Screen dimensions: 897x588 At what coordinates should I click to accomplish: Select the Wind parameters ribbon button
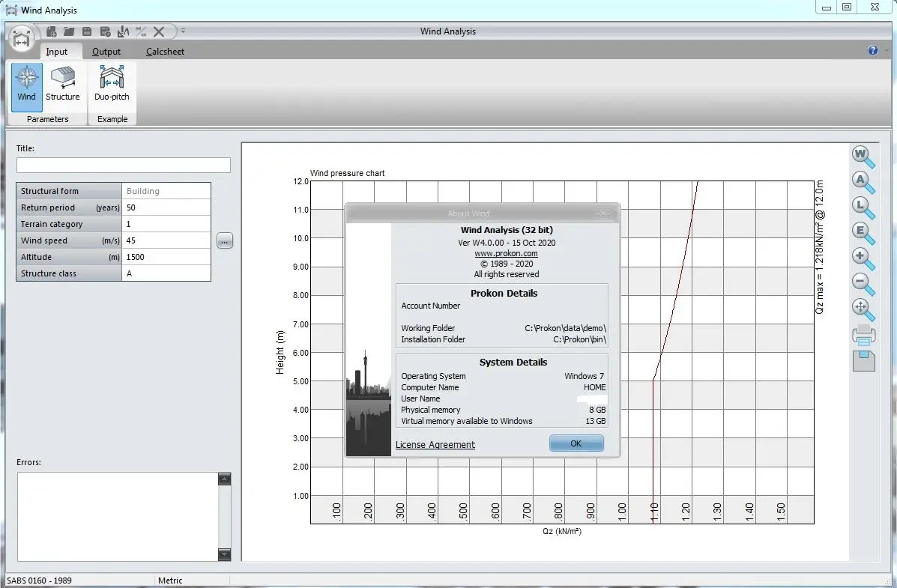tap(26, 87)
